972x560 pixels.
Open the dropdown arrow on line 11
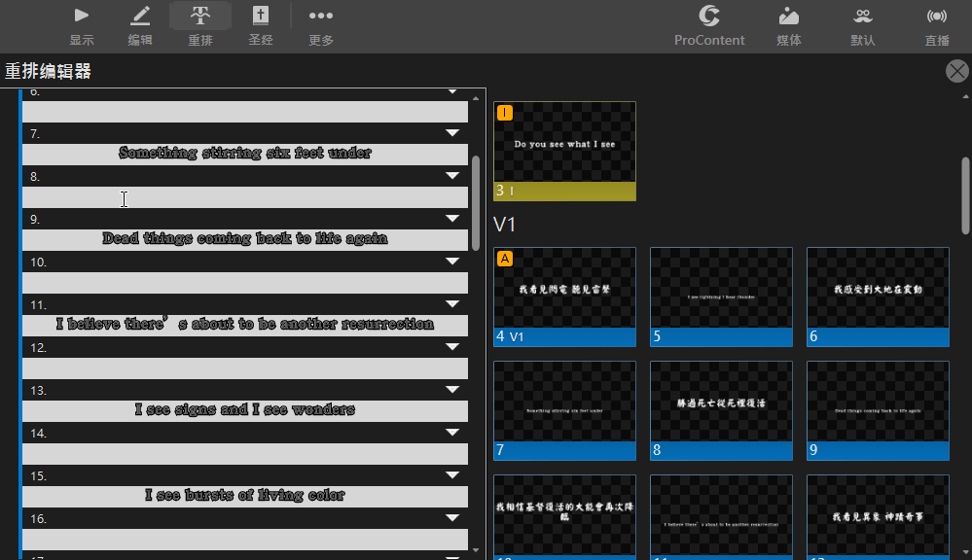click(x=452, y=304)
